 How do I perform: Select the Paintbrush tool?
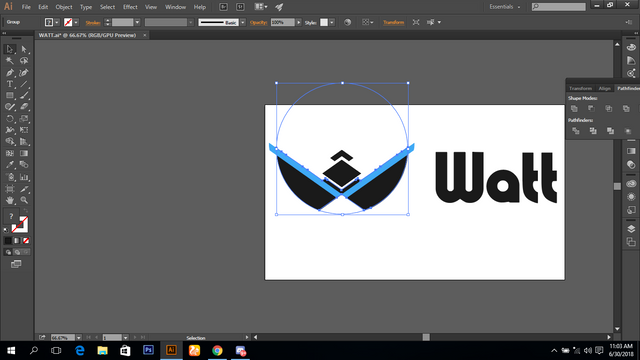24,96
